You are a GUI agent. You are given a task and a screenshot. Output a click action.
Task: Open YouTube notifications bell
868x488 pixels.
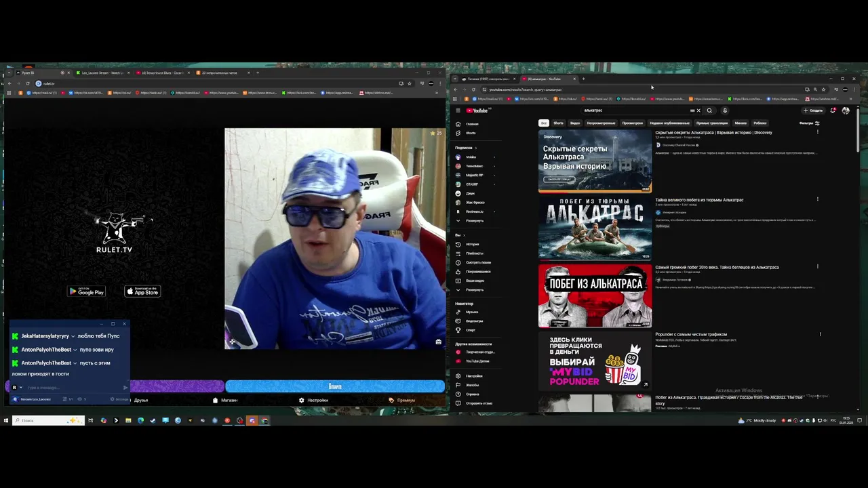[x=833, y=110]
